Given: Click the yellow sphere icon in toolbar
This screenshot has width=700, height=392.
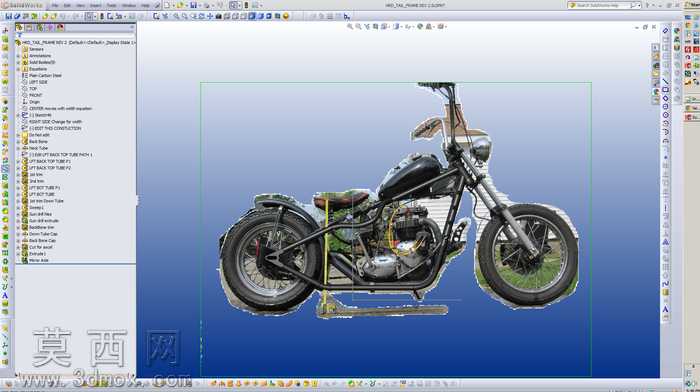Looking at the screenshot, I should [x=286, y=17].
